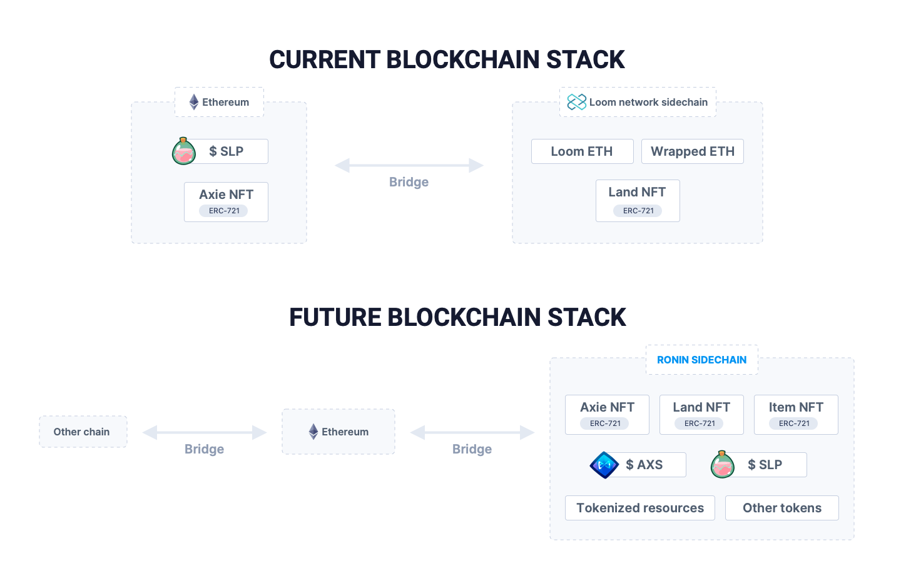Open the RONIN SIDECHAIN label
Screen dimensions: 901x588
pyautogui.click(x=701, y=360)
